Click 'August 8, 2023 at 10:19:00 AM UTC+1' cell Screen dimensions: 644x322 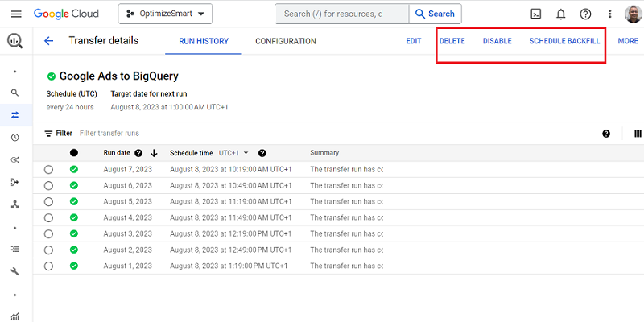[231, 169]
